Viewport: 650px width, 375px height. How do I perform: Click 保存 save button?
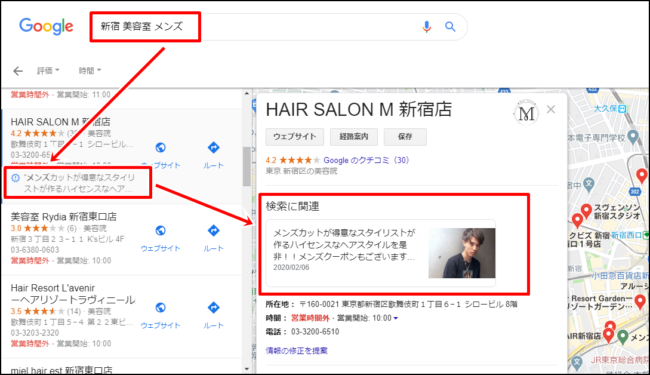click(x=405, y=137)
